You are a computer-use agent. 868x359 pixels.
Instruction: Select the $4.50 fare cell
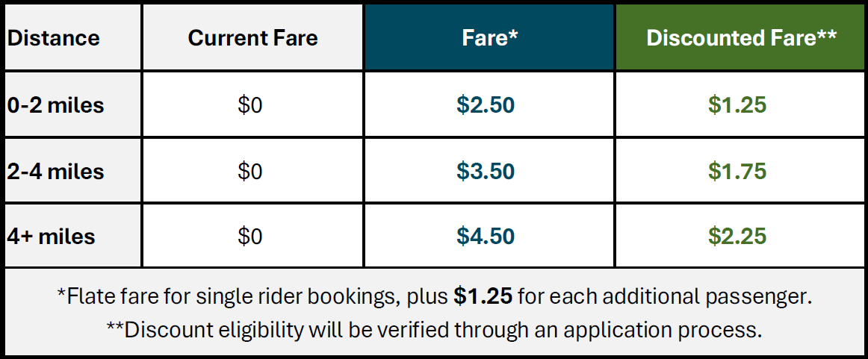point(486,237)
